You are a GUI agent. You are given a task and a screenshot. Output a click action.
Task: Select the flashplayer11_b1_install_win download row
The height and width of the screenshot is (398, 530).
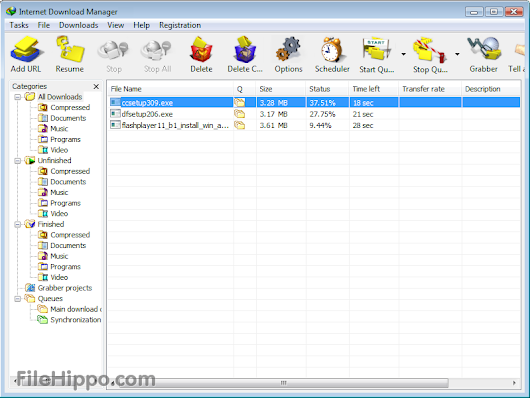click(x=314, y=125)
